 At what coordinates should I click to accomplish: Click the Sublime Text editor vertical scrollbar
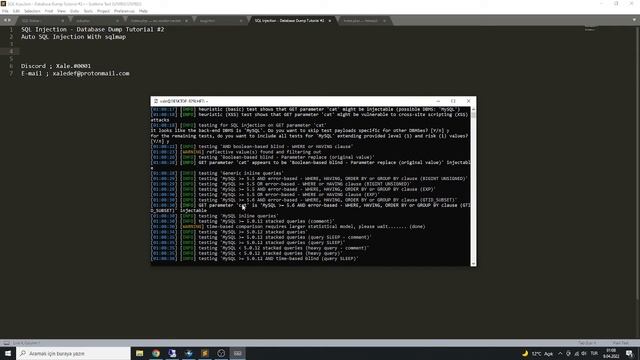pos(638,163)
